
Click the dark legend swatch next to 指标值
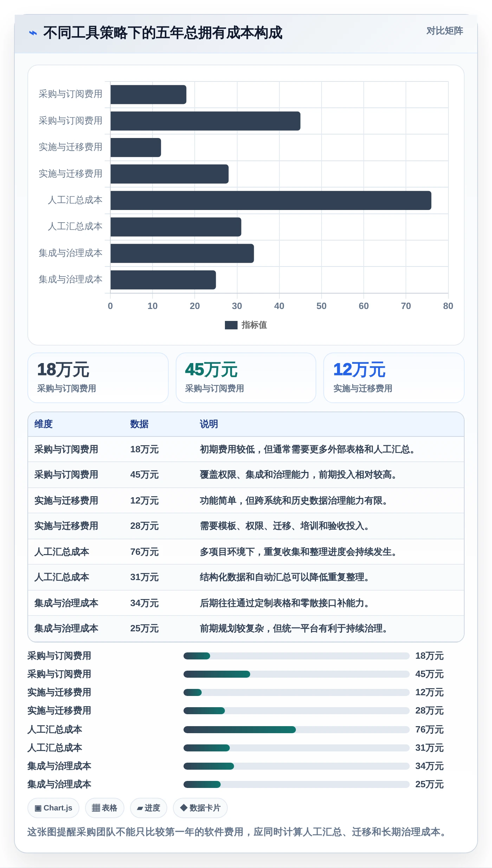coord(231,325)
